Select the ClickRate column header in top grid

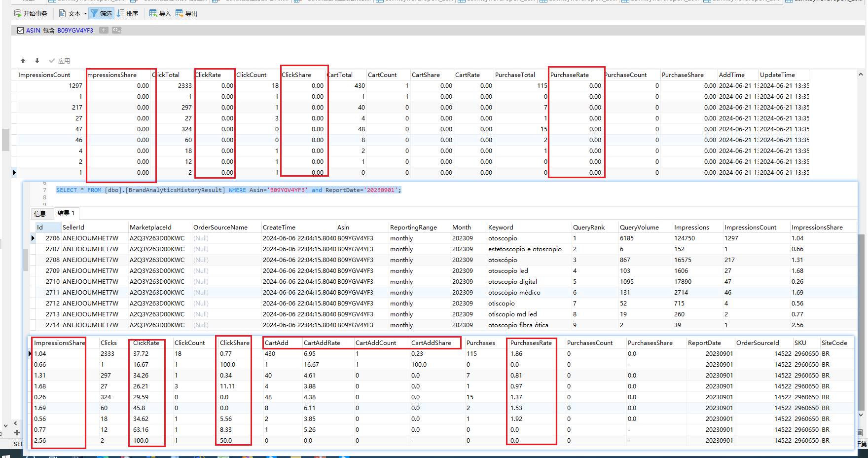[215, 75]
